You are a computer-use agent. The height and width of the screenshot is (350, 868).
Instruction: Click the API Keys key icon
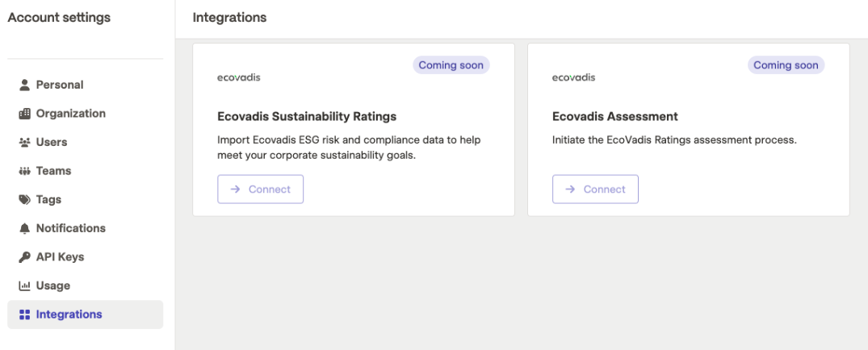coord(24,257)
